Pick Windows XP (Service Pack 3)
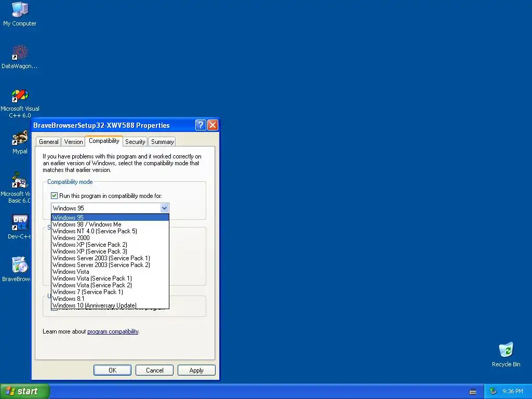 (110, 251)
